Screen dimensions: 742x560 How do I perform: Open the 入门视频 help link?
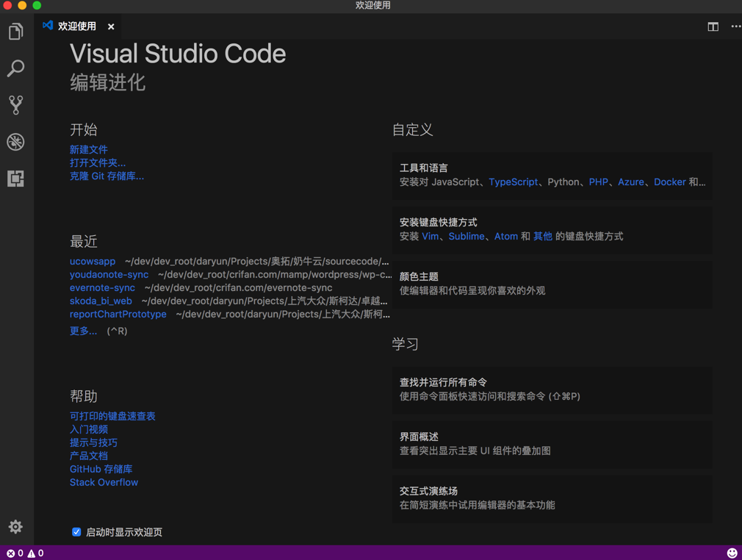click(88, 429)
